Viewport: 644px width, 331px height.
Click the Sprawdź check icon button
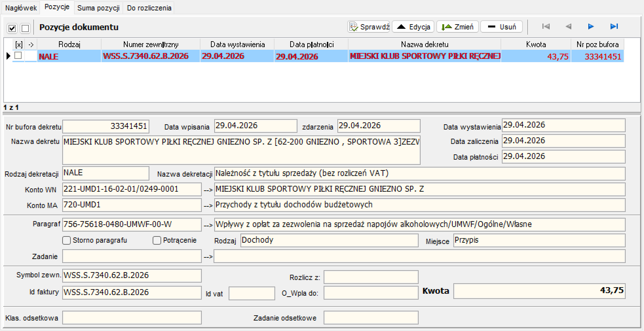point(369,27)
